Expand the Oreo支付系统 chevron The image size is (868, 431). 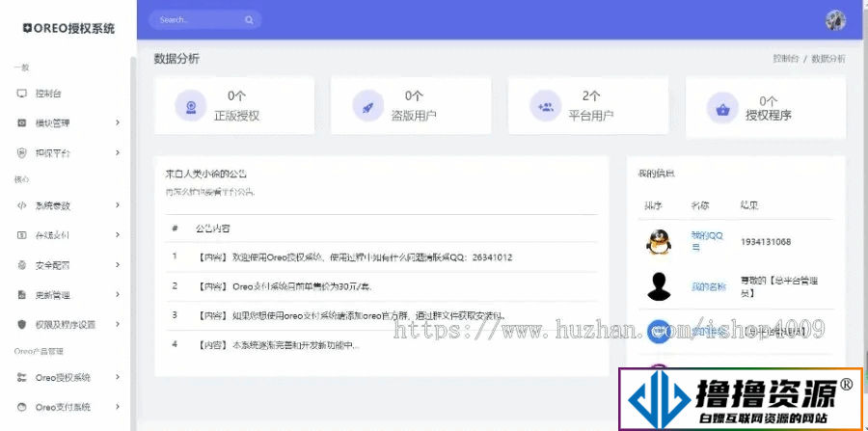118,407
